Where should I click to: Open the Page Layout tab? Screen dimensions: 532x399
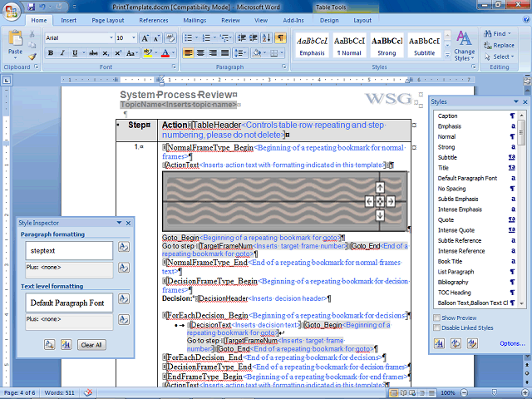(x=108, y=20)
